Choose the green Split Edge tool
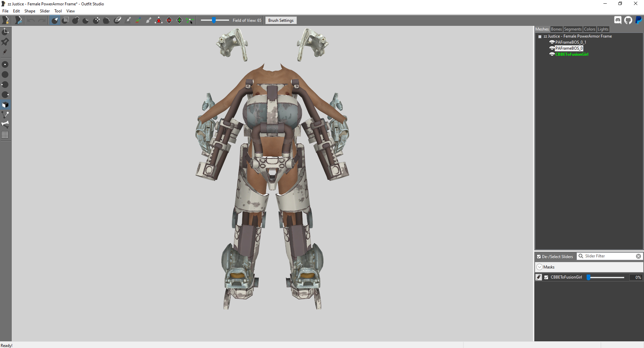This screenshot has width=644, height=348. (179, 20)
